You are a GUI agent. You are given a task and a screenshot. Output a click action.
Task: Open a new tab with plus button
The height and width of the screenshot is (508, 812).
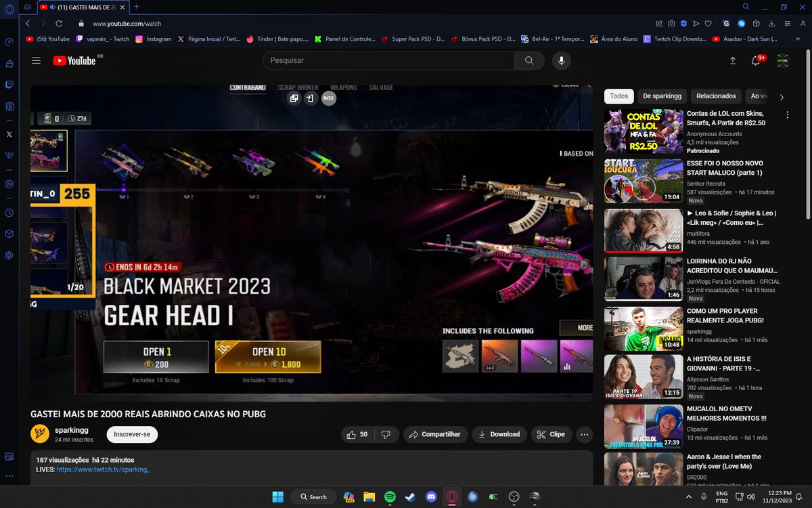[137, 7]
